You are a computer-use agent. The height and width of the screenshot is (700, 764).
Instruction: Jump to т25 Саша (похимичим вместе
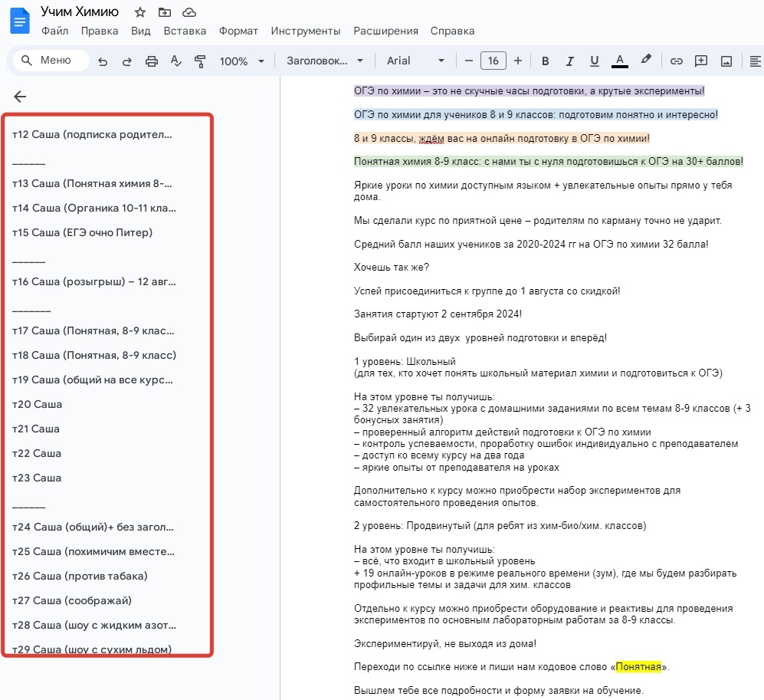[93, 552]
